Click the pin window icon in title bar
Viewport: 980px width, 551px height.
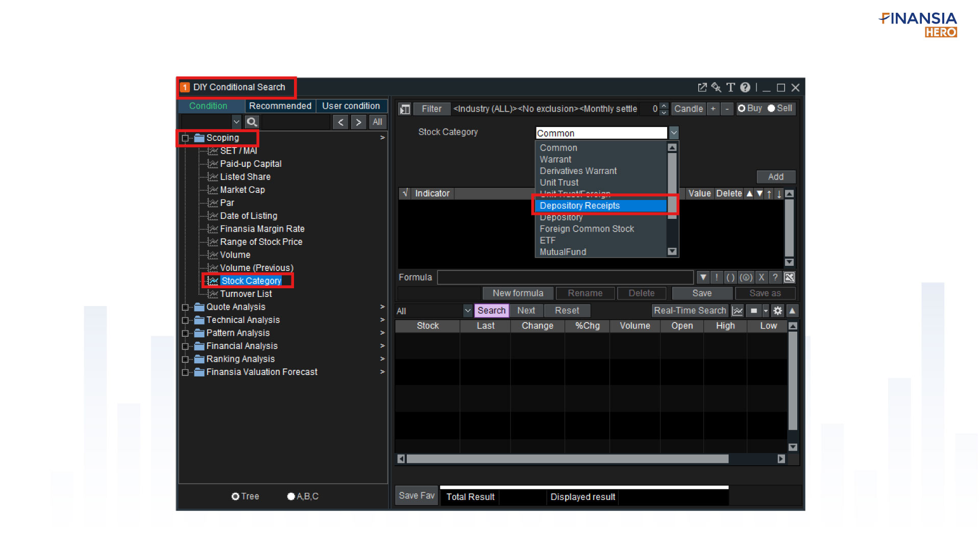pyautogui.click(x=716, y=88)
